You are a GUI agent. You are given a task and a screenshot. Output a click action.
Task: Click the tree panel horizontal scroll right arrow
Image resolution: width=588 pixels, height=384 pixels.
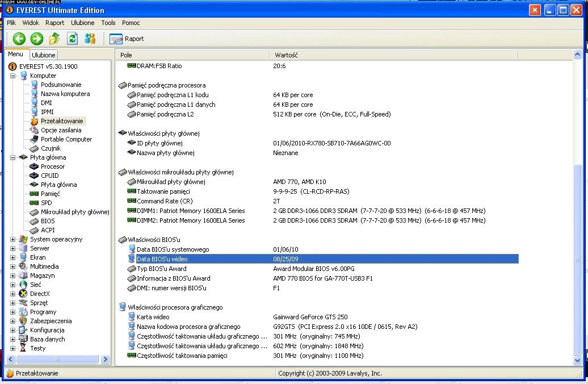pos(106,359)
